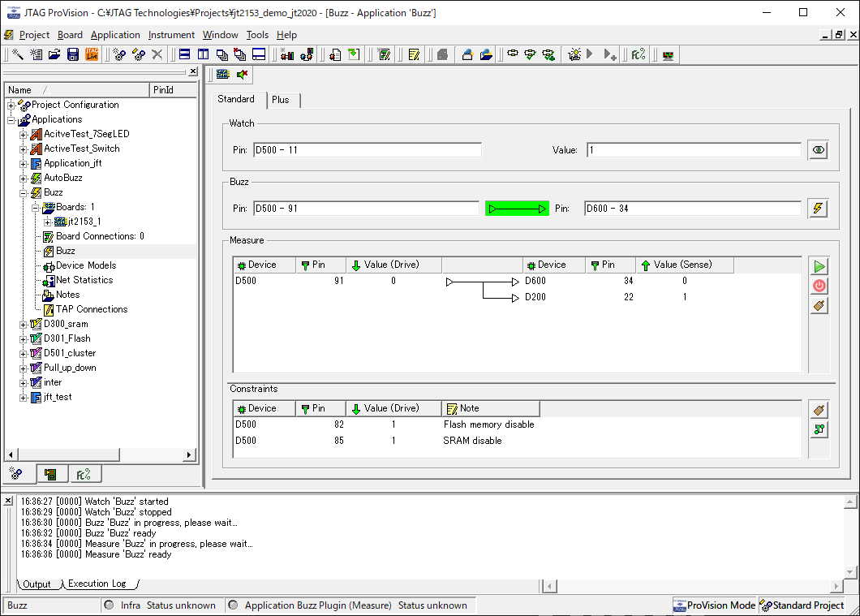
Task: Click the cascade windows toolbar icon
Action: click(222, 54)
